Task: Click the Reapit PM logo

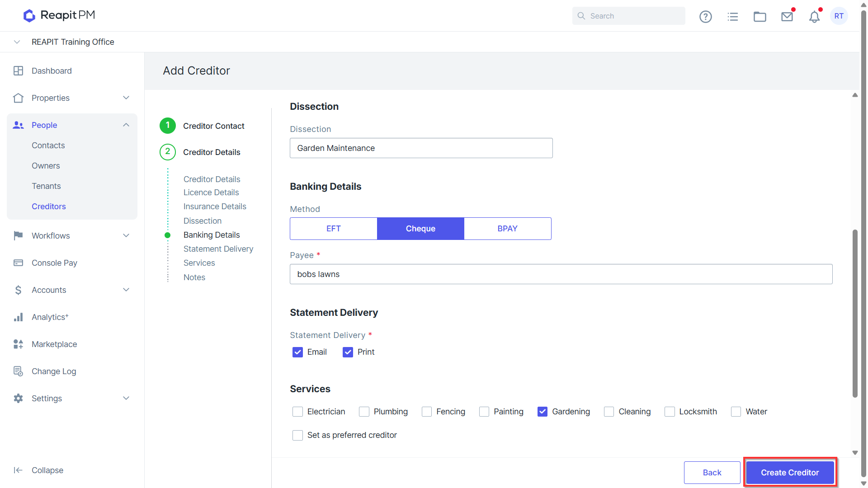Action: (x=59, y=15)
